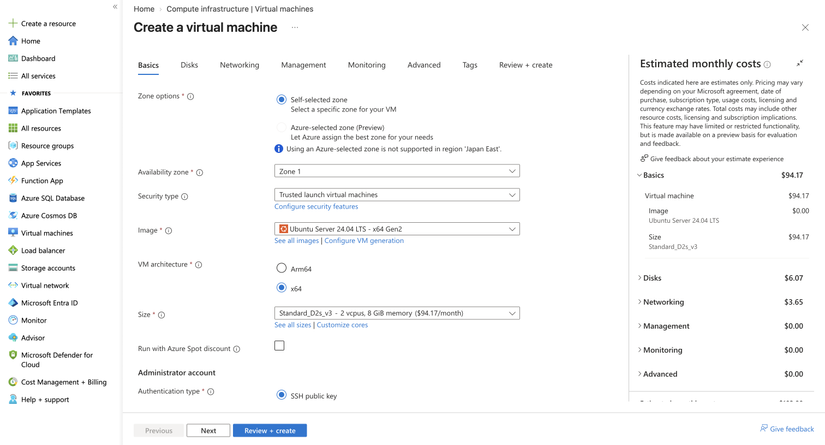Switch to the Monitoring tab

tap(366, 65)
